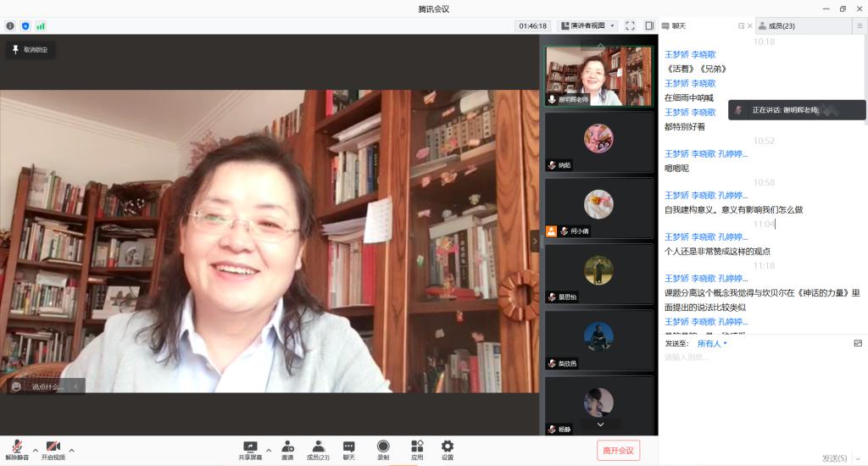Unmute microphone with 解除静音 button
The width and height of the screenshot is (868, 466).
pyautogui.click(x=16, y=450)
